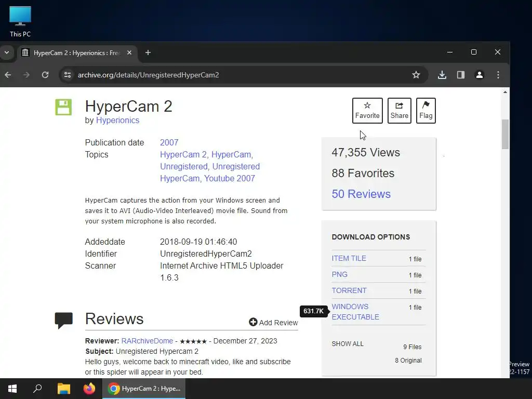Viewport: 532px width, 399px height.
Task: Open the Chrome profile icon
Action: [x=480, y=75]
